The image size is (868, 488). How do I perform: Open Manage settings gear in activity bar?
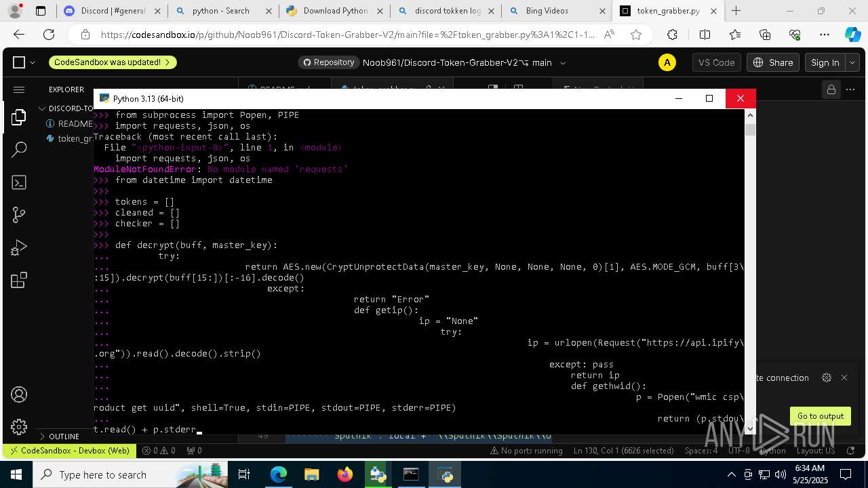[x=19, y=427]
